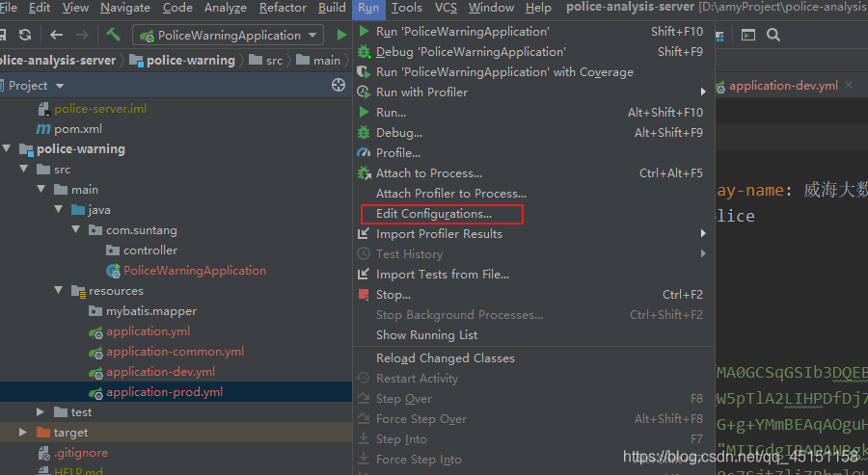Choose Attach Profiler to Process...
This screenshot has height=475, width=868.
533,194
